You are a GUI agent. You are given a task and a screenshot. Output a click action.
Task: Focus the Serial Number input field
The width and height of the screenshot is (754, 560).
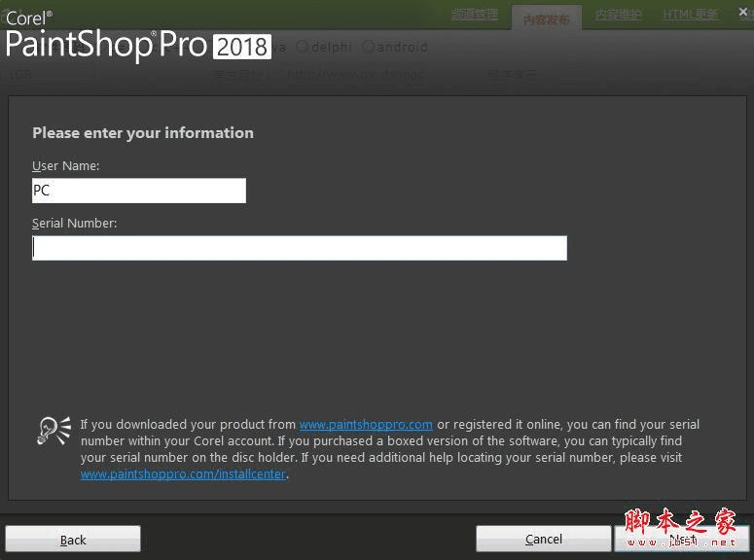[x=299, y=248]
